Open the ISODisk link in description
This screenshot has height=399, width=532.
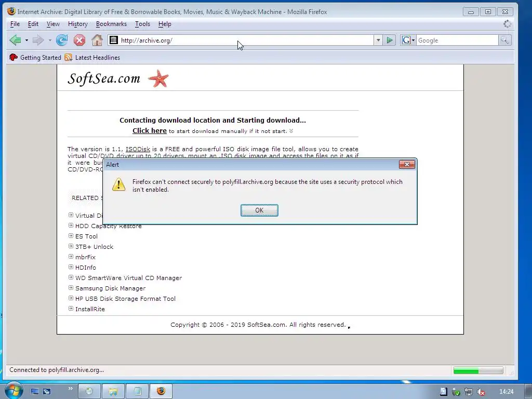click(138, 149)
